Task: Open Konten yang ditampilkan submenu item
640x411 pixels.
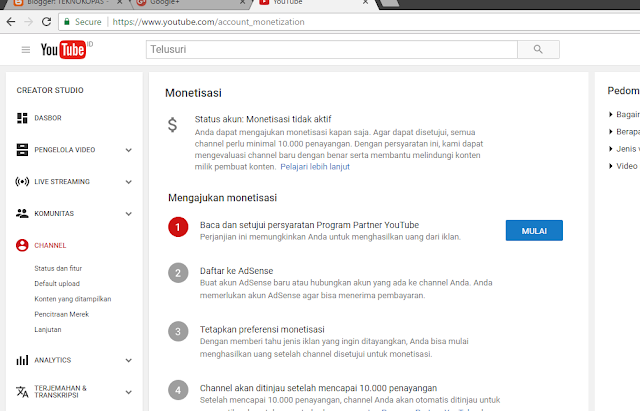Action: [73, 299]
